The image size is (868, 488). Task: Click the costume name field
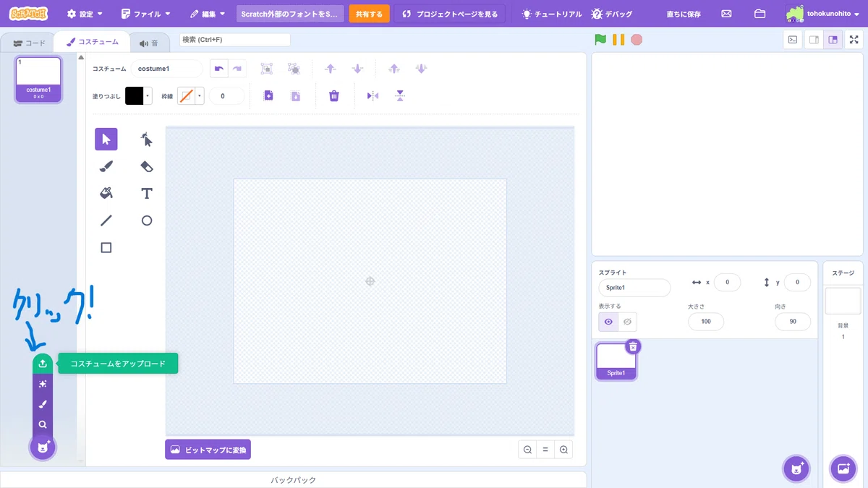pos(166,69)
